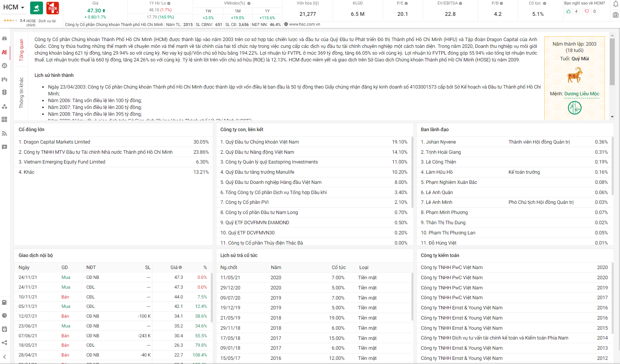Screen dimensions: 620x364
Task: Click the grid layout icon in sidebar
Action: 5,119
